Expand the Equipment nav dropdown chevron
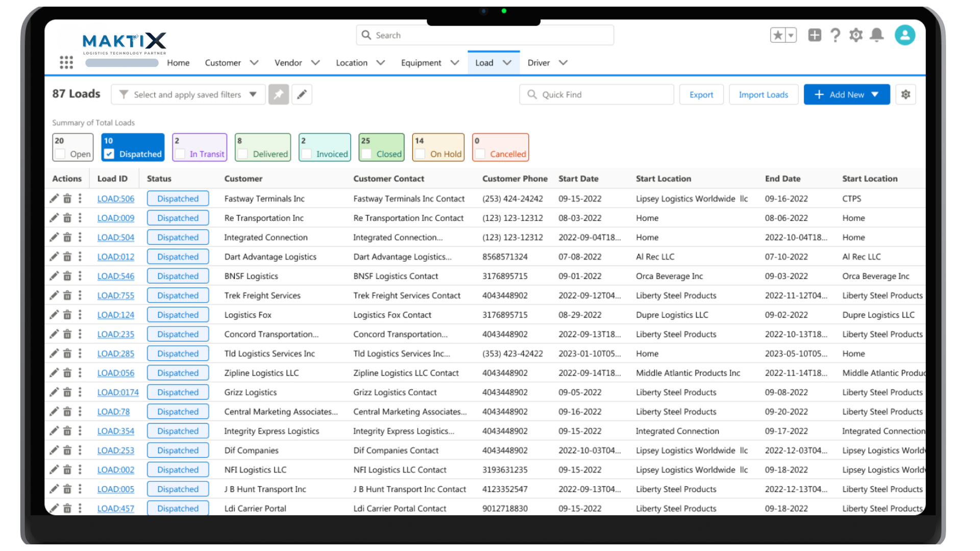Viewport: 980px width, 551px height. pyautogui.click(x=455, y=63)
